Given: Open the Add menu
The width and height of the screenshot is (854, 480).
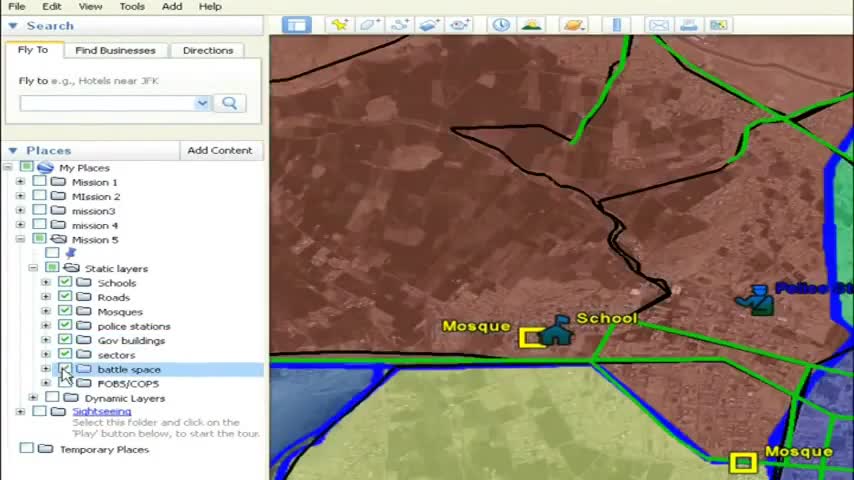Looking at the screenshot, I should 172,7.
